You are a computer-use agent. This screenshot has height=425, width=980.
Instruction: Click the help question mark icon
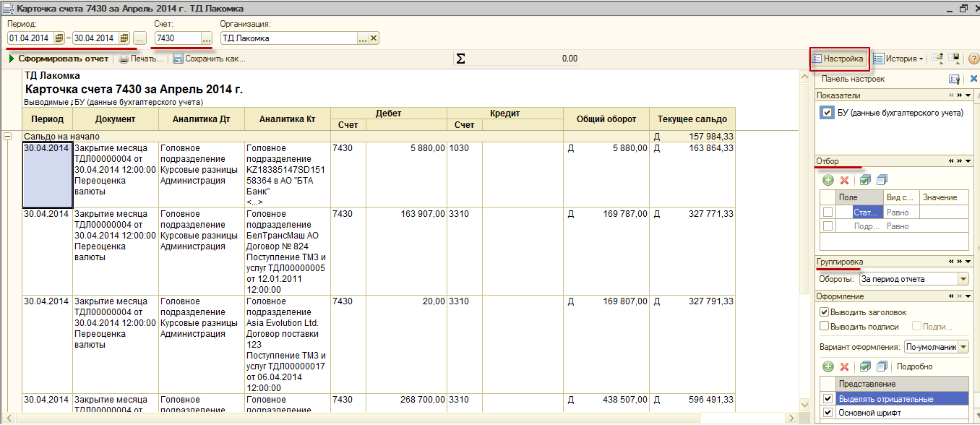click(x=973, y=59)
